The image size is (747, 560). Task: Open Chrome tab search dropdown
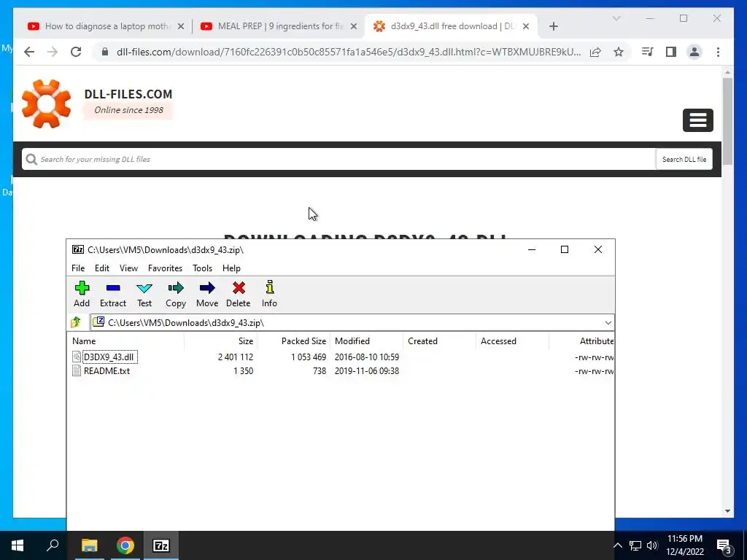[616, 18]
